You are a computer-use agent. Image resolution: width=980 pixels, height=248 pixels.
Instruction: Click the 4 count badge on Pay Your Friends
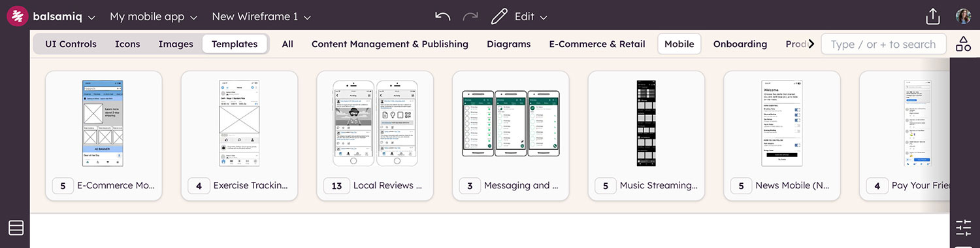click(877, 186)
